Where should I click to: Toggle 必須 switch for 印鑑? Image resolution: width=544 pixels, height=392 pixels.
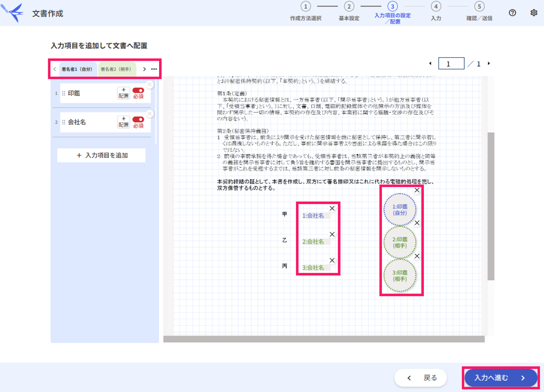click(138, 90)
